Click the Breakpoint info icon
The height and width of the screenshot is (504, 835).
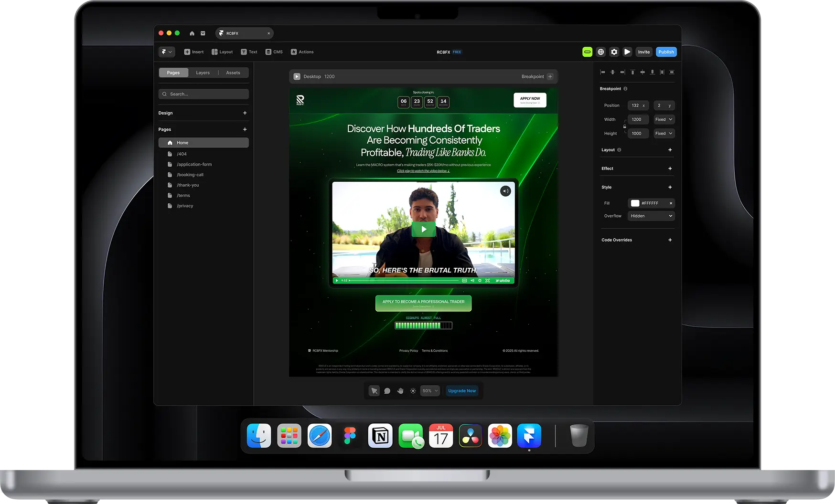(x=625, y=89)
